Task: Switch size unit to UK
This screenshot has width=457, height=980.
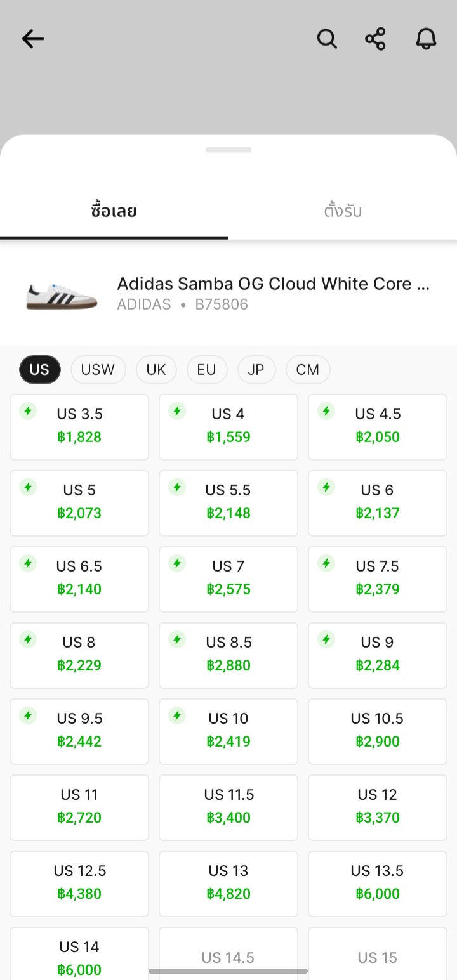Action: coord(156,370)
